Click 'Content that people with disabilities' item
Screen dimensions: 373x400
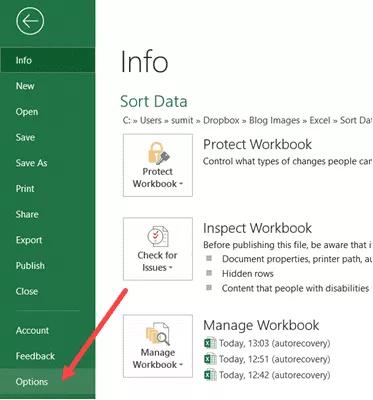(x=295, y=288)
